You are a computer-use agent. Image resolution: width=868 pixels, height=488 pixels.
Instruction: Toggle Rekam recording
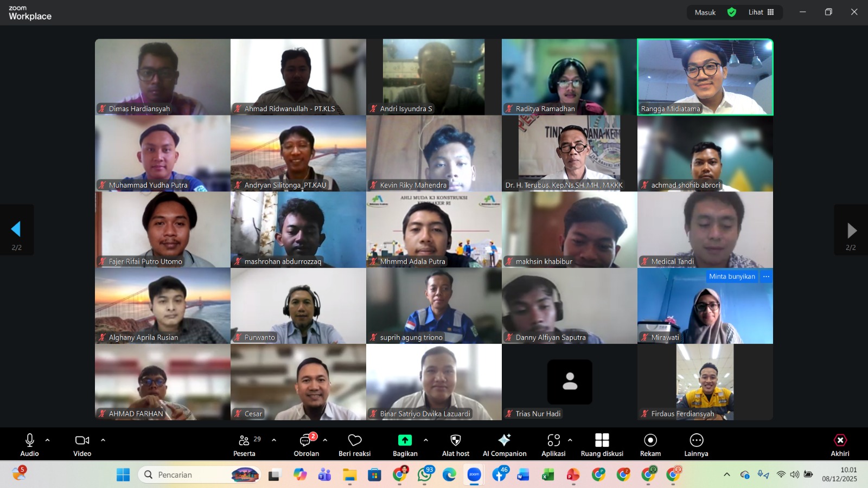pyautogui.click(x=650, y=445)
